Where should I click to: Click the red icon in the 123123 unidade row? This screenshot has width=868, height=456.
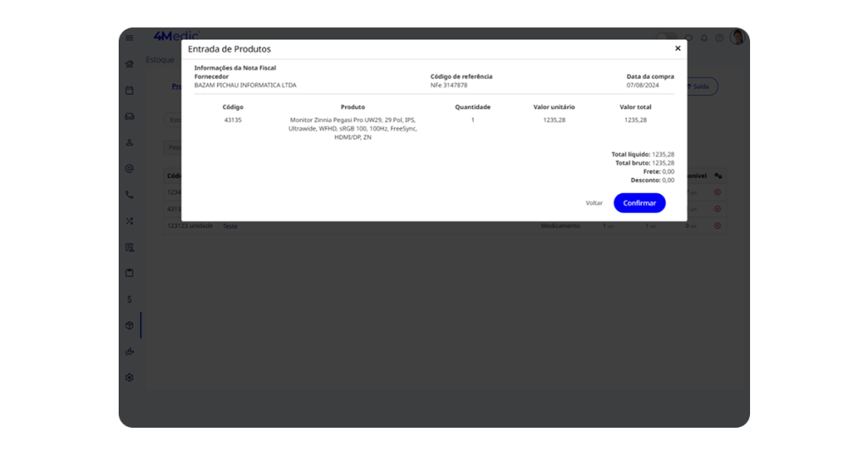717,225
